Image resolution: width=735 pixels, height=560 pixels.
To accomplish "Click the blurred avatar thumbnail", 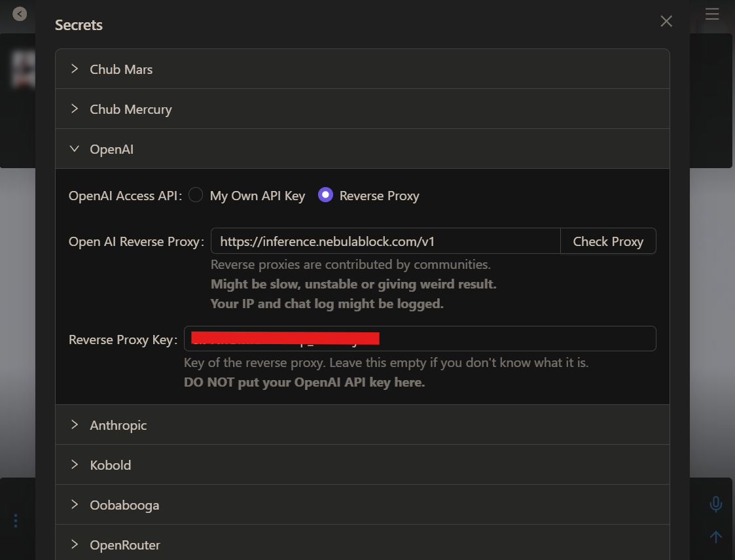I will pos(24,69).
